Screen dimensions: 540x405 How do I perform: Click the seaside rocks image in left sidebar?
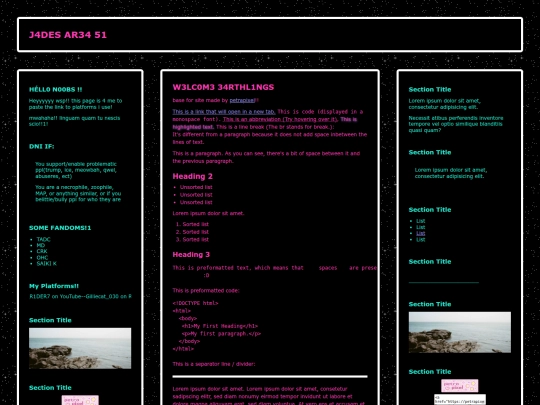pos(80,348)
